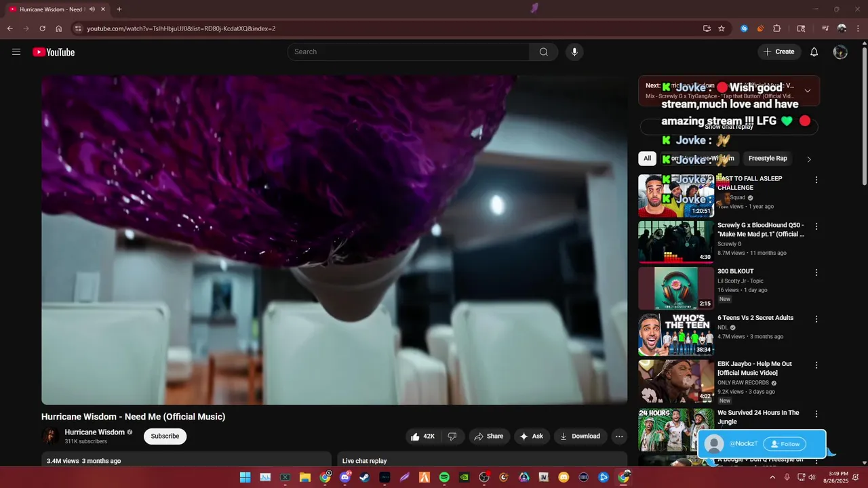Viewport: 868px width, 488px height.
Task: Open more actions menu beside Download
Action: (619, 436)
